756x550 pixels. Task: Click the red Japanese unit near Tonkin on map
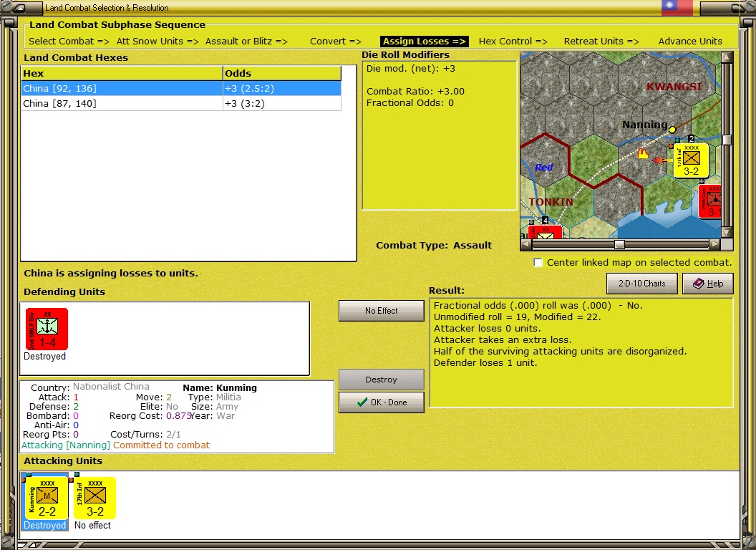[x=546, y=232]
